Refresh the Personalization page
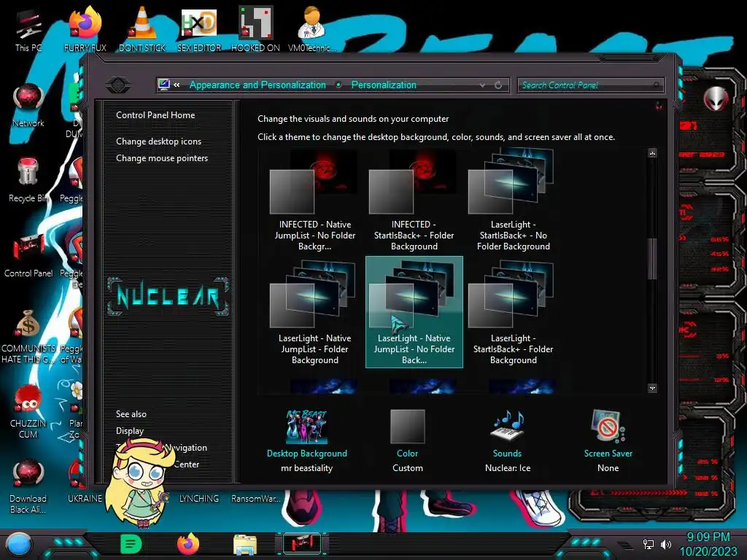 [498, 85]
